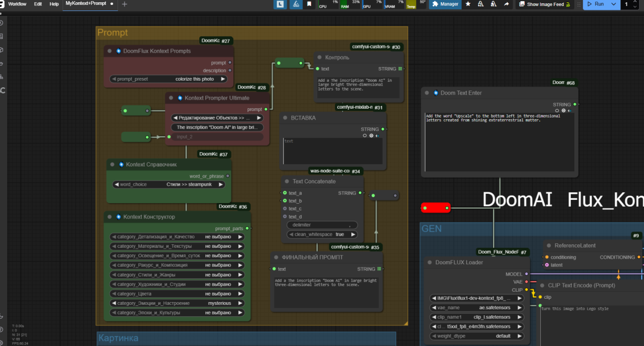
Task: Click the circle icon under Doom Text Enter STRING
Action: click(x=557, y=110)
